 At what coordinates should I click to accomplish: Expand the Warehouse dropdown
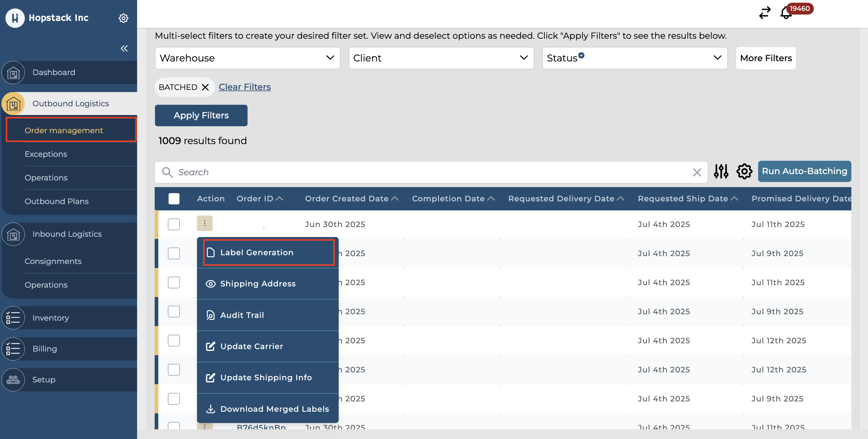[247, 58]
